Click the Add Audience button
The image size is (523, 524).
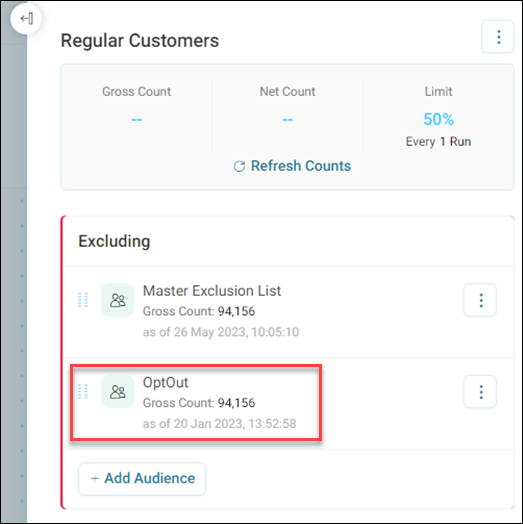(x=142, y=479)
